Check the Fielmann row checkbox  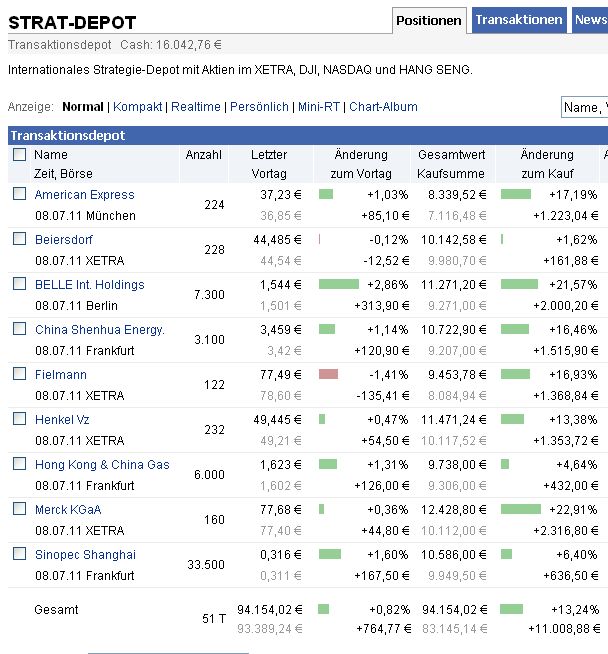coord(19,374)
